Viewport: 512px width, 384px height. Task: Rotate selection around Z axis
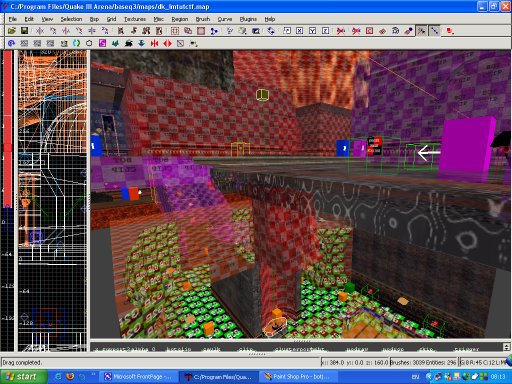(x=105, y=31)
